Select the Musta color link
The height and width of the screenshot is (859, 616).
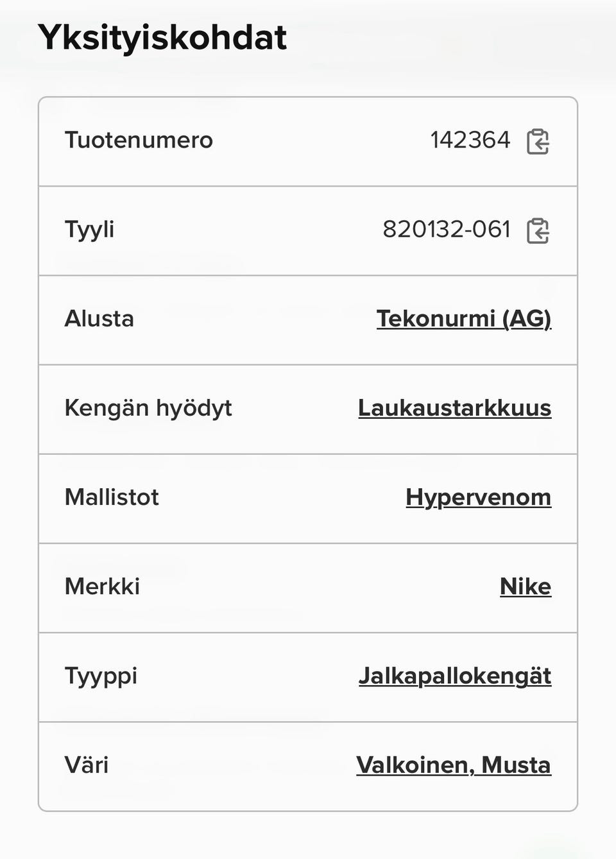click(516, 765)
